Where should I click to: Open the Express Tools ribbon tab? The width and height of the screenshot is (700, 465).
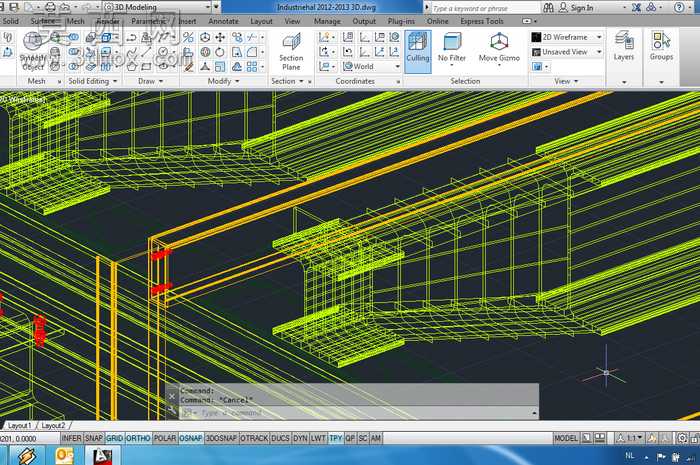tap(482, 21)
